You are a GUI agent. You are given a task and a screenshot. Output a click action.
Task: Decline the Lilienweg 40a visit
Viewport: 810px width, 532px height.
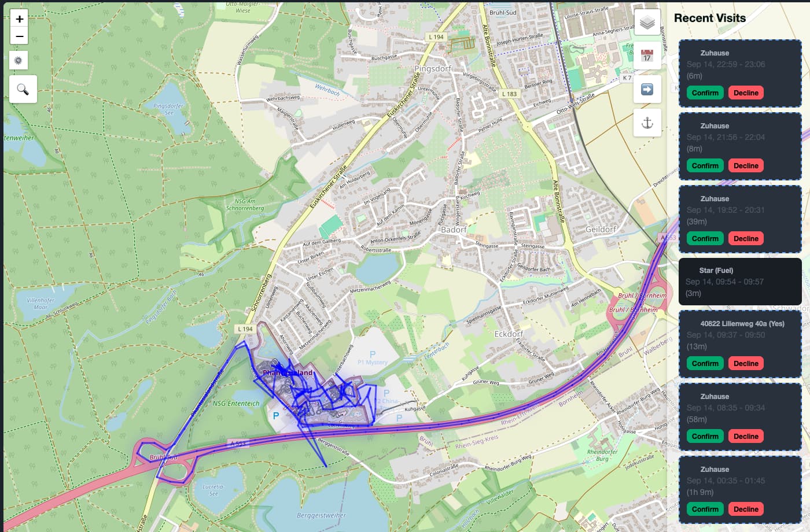pos(746,363)
